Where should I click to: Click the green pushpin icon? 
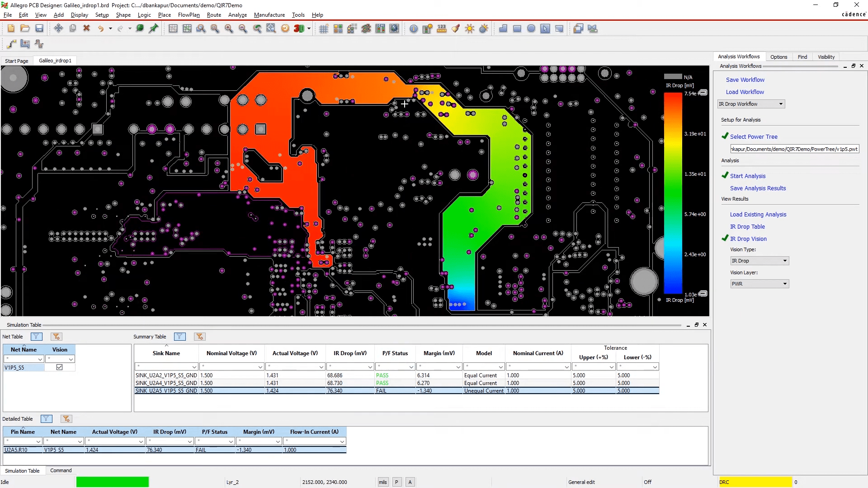[x=154, y=28]
